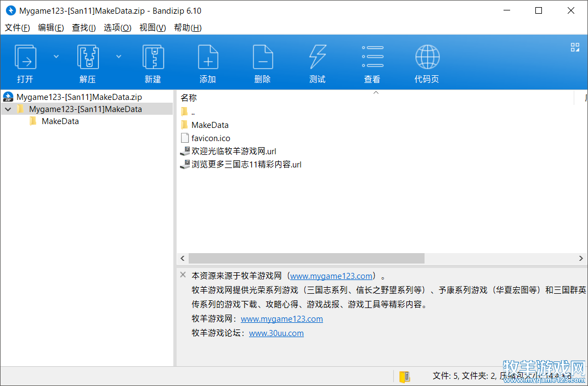Select the Mygame123-[San11]MakeData tree folder
588x386 pixels.
pyautogui.click(x=86, y=109)
